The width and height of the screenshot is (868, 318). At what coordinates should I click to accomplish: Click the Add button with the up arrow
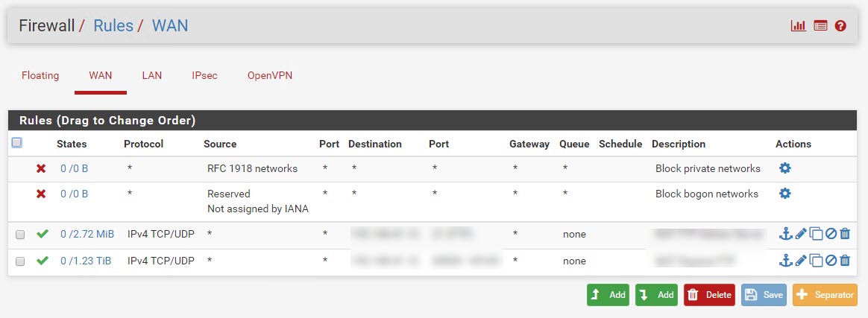pyautogui.click(x=608, y=295)
